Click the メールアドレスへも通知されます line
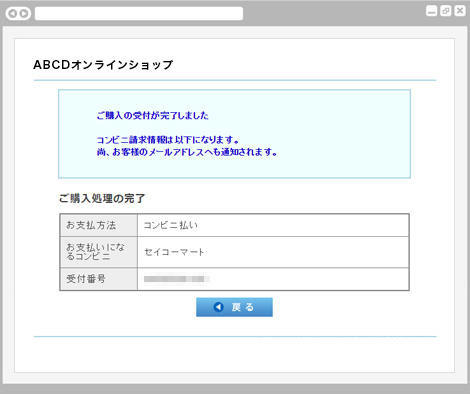 [x=187, y=152]
